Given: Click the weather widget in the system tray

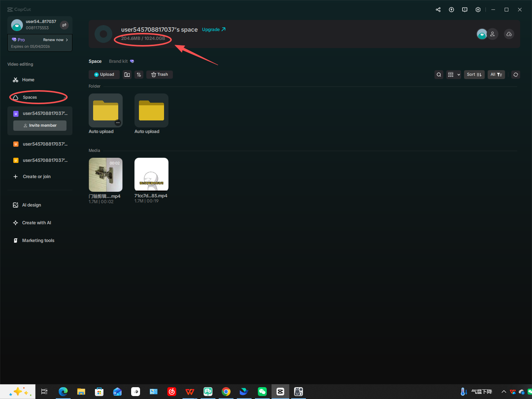Looking at the screenshot, I should (x=477, y=392).
